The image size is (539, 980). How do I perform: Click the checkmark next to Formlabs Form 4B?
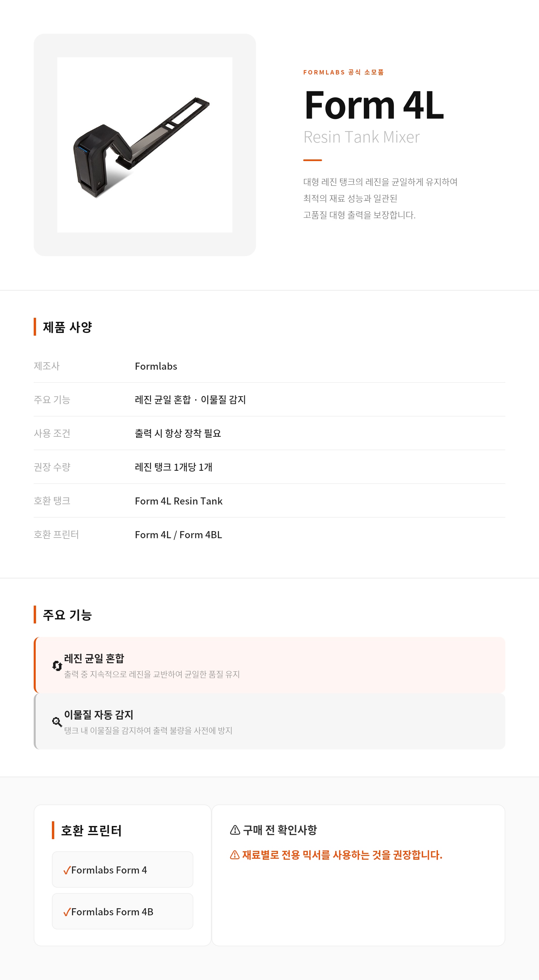(67, 912)
